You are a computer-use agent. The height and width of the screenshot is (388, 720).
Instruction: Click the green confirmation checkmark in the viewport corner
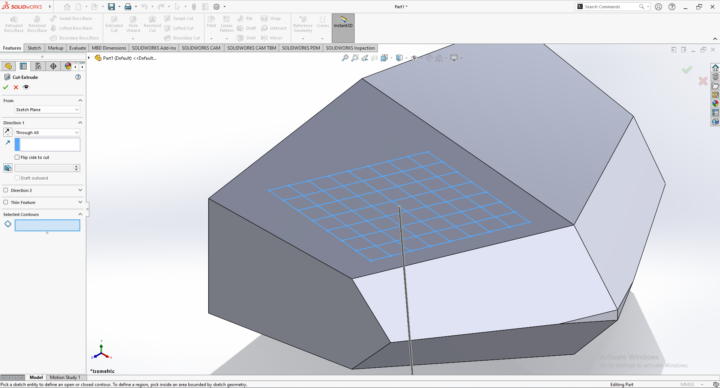pyautogui.click(x=687, y=70)
